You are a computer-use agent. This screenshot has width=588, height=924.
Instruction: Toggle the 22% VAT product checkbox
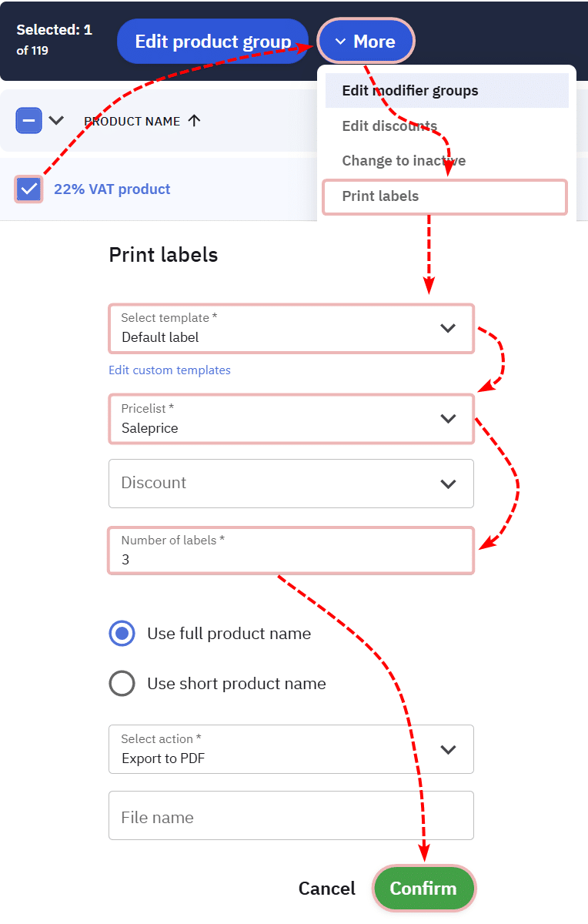pos(29,189)
